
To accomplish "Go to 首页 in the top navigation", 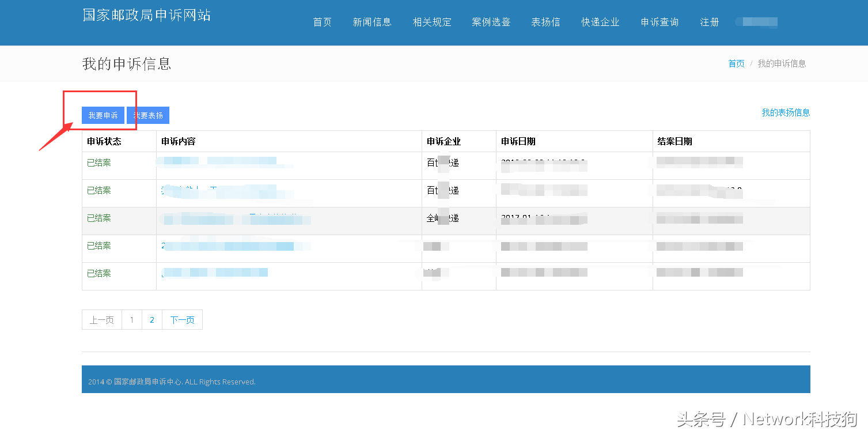I will [x=321, y=22].
